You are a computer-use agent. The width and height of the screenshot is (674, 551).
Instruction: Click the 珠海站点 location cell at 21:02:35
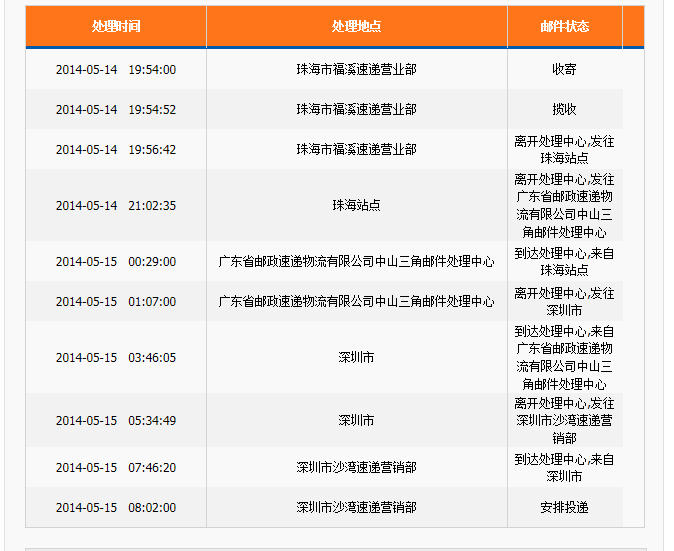coord(356,205)
